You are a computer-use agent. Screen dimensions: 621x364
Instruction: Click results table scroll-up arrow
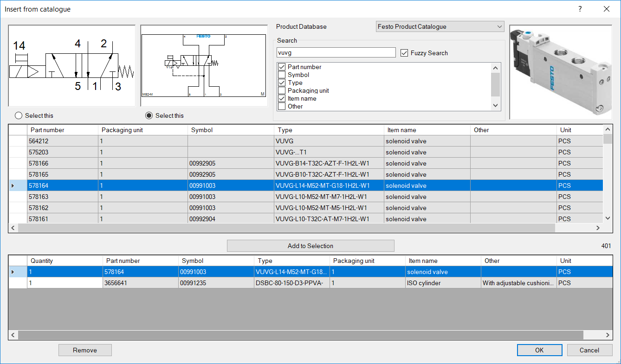608,129
